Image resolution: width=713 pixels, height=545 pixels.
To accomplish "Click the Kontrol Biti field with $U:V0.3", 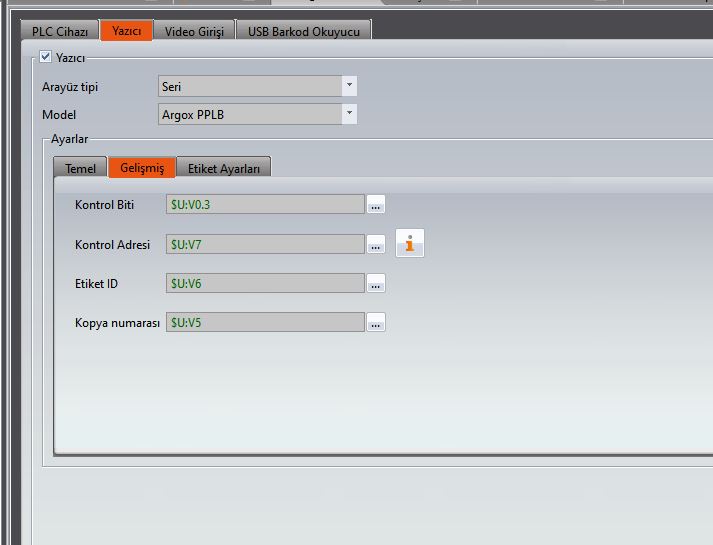I will pos(265,205).
